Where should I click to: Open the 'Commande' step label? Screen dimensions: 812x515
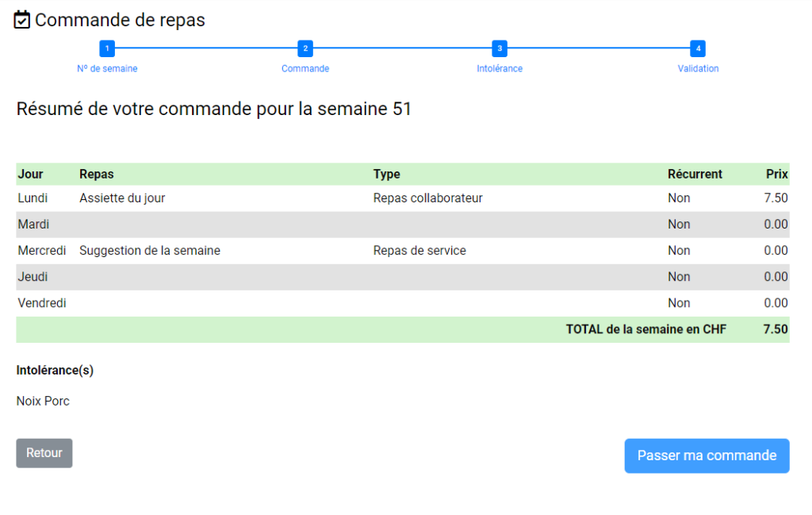point(305,68)
